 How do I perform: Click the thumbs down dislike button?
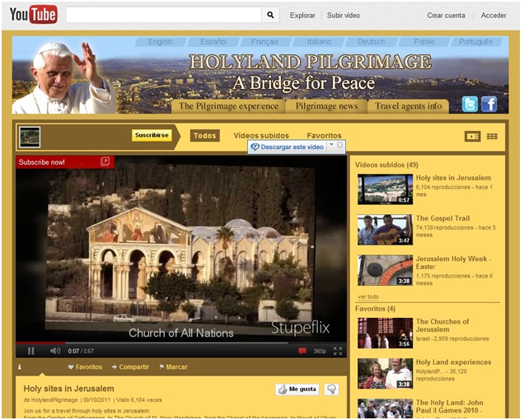332,390
